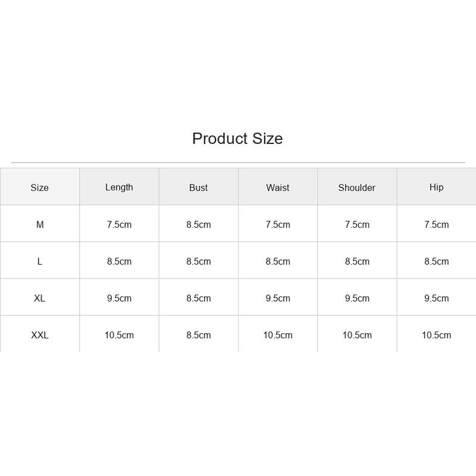
Task: Click the L row Waist cell 8.5cm
Action: tap(278, 261)
